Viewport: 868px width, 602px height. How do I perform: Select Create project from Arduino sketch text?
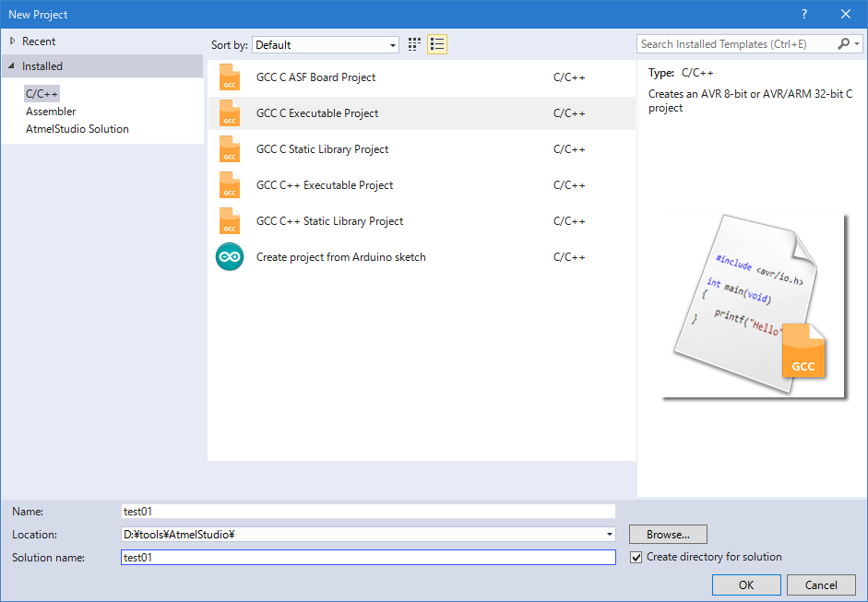point(341,257)
